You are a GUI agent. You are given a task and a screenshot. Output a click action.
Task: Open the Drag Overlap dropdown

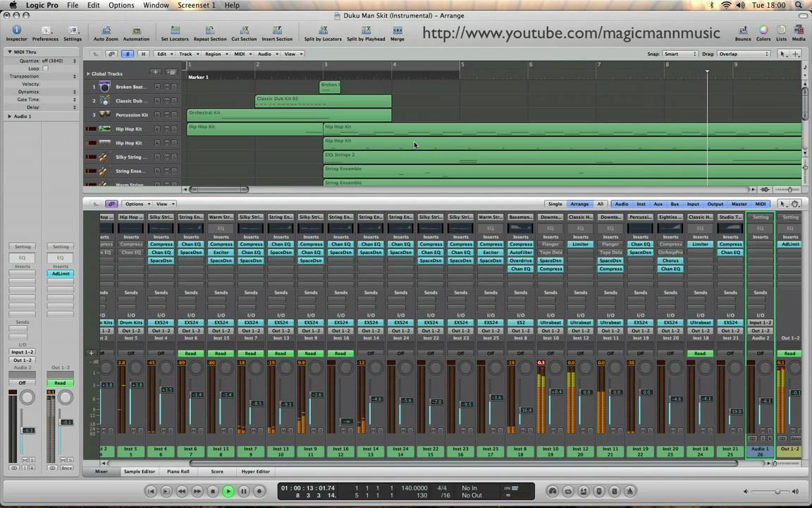[x=743, y=54]
